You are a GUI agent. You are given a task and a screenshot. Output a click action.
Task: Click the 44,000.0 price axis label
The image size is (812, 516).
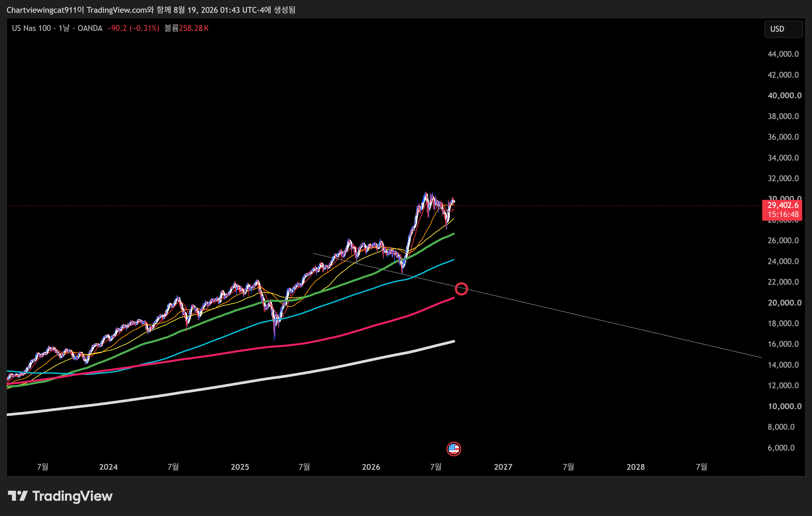(783, 54)
